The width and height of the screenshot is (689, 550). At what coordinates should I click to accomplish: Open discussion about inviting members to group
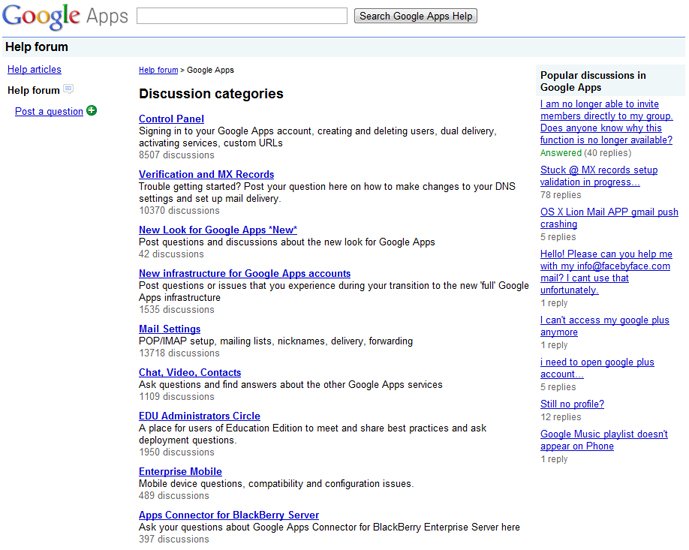click(x=606, y=122)
